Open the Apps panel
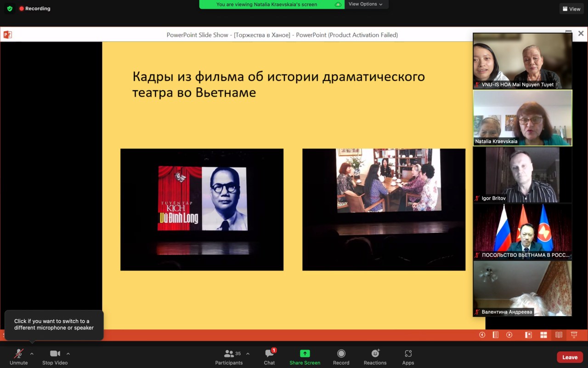Screen dimensions: 588x368 tap(408, 356)
